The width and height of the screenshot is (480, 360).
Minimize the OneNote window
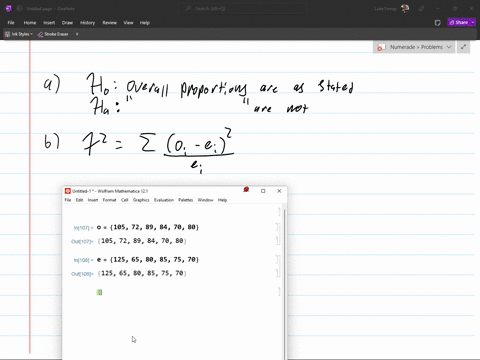tap(438, 9)
